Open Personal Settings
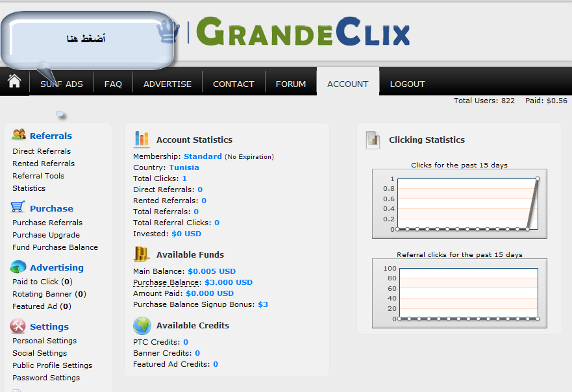Screen dimensions: 572x392 [45, 341]
